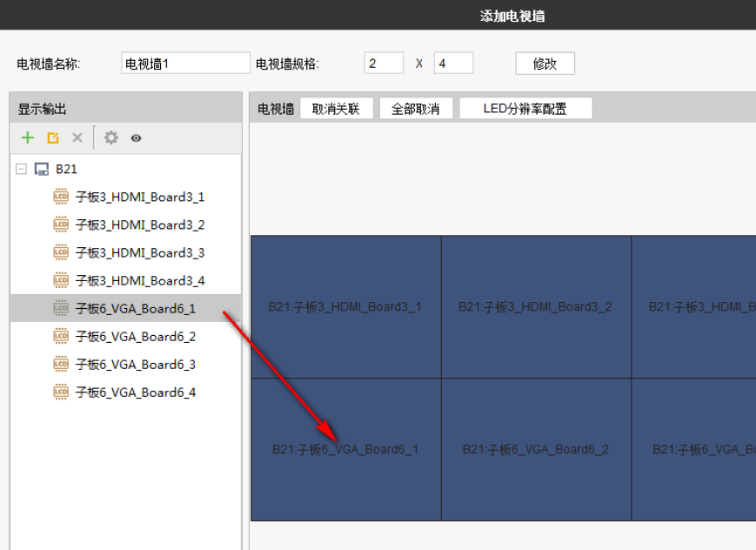The height and width of the screenshot is (550, 756).
Task: Click the 修改 button
Action: tap(545, 64)
